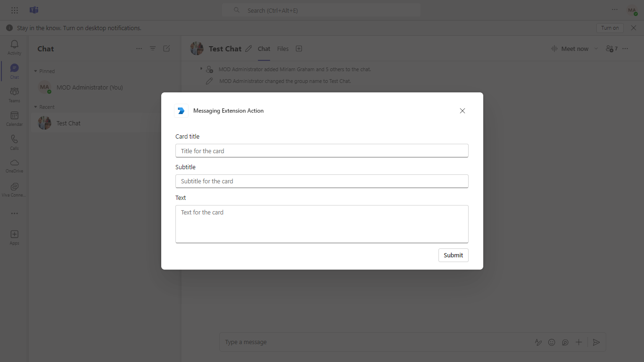
Task: Click the Test Chat group avatar in header
Action: (x=197, y=49)
